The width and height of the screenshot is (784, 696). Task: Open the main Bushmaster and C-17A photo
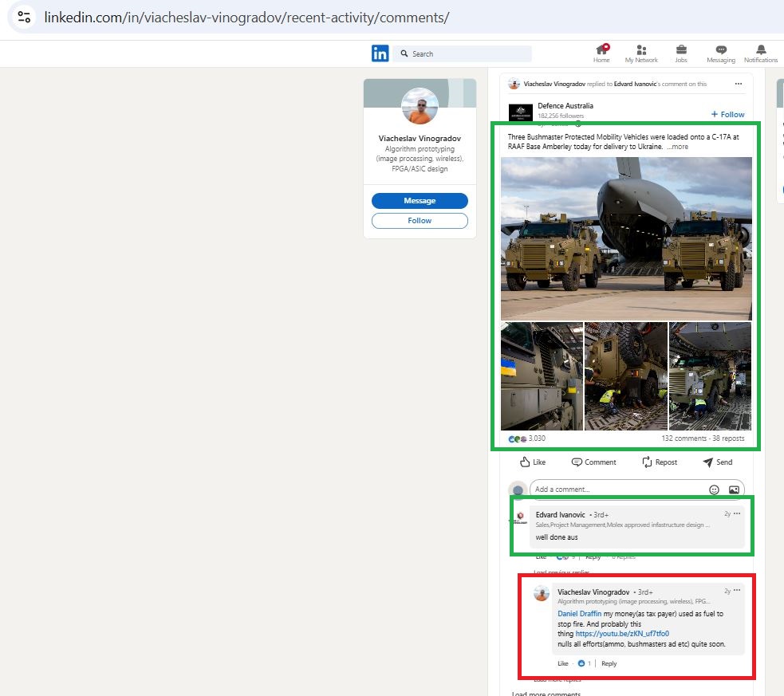pos(626,238)
